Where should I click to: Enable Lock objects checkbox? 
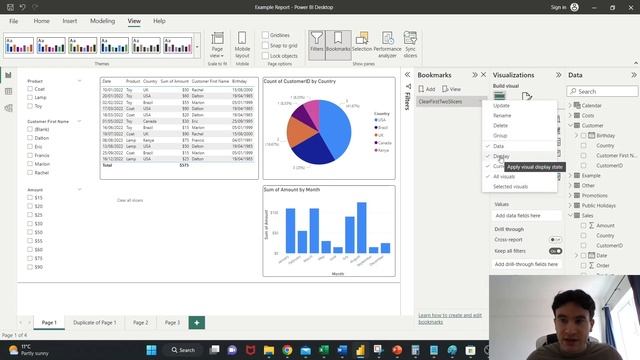click(265, 56)
